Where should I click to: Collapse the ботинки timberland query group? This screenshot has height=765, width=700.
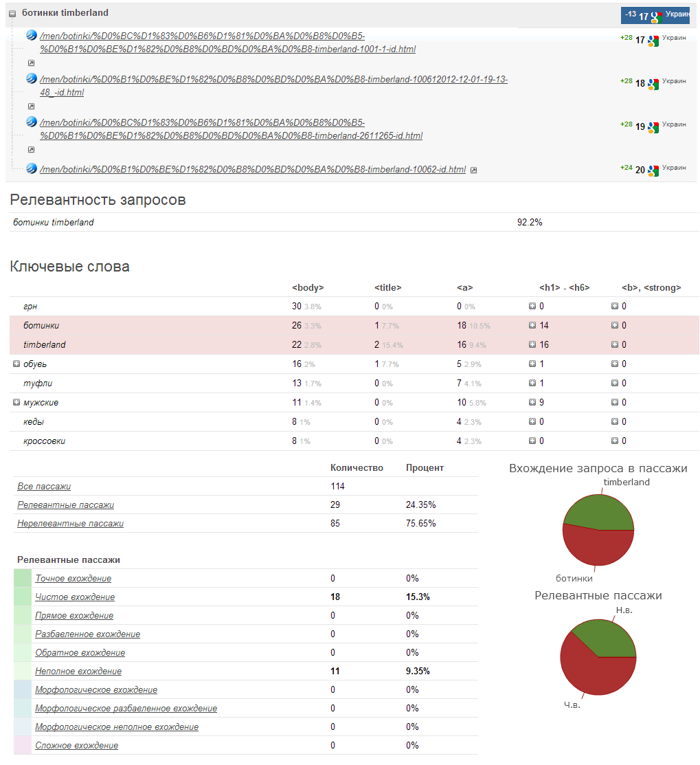point(12,14)
